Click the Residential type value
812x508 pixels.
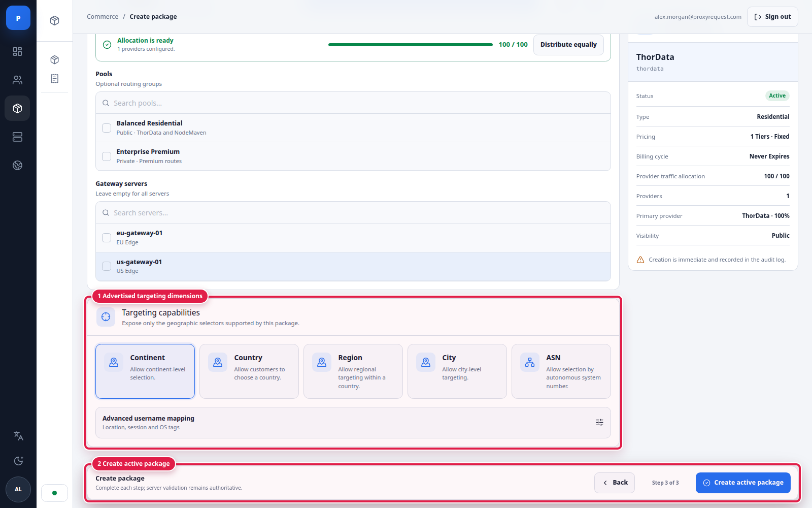[x=773, y=117]
